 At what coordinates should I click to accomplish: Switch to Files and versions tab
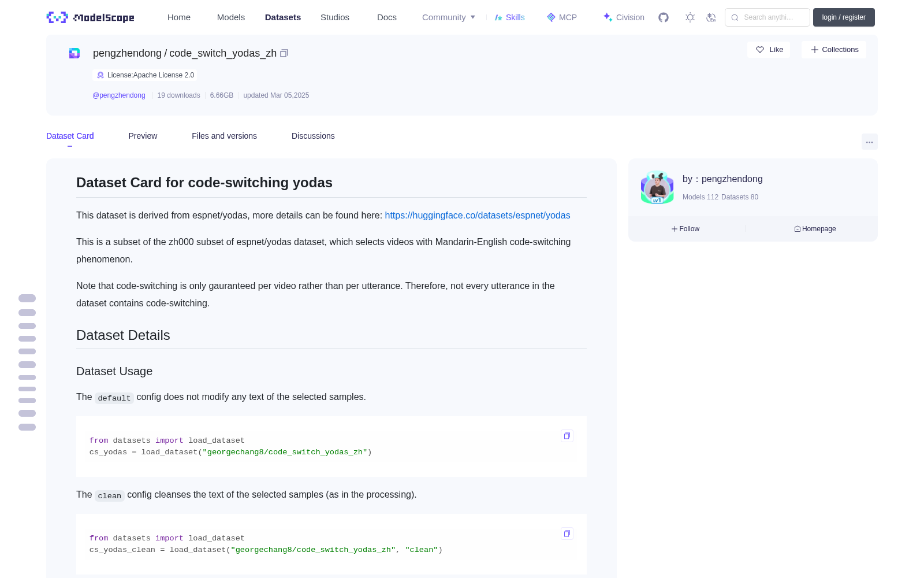point(224,136)
